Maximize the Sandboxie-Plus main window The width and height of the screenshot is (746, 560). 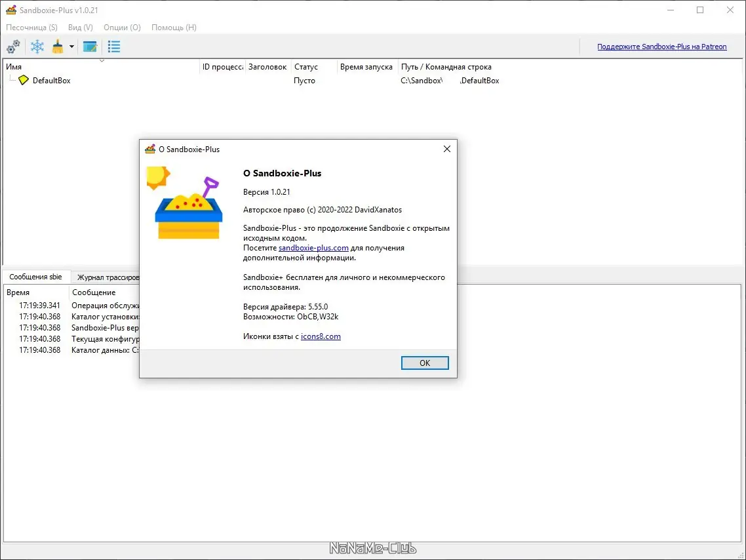click(x=700, y=10)
